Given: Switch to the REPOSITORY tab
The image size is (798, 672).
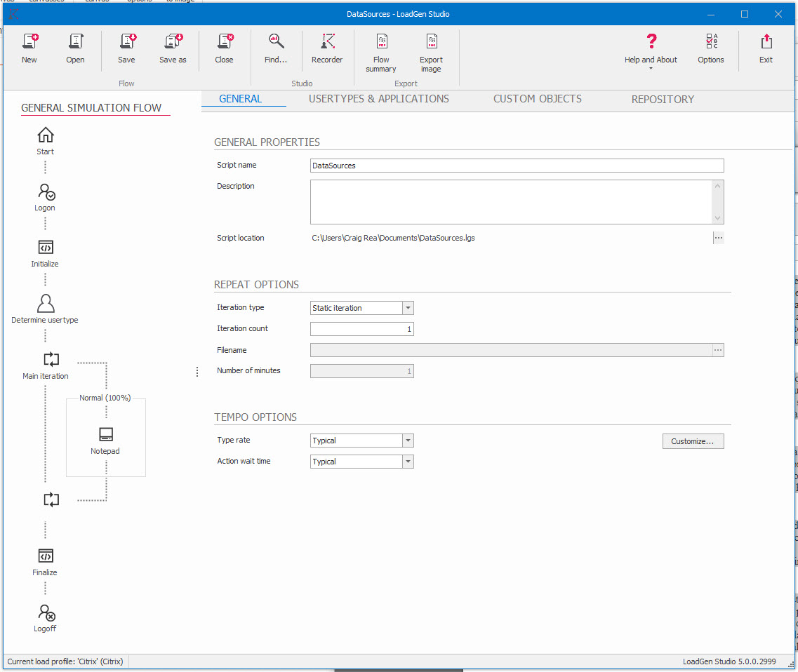Looking at the screenshot, I should [x=663, y=99].
